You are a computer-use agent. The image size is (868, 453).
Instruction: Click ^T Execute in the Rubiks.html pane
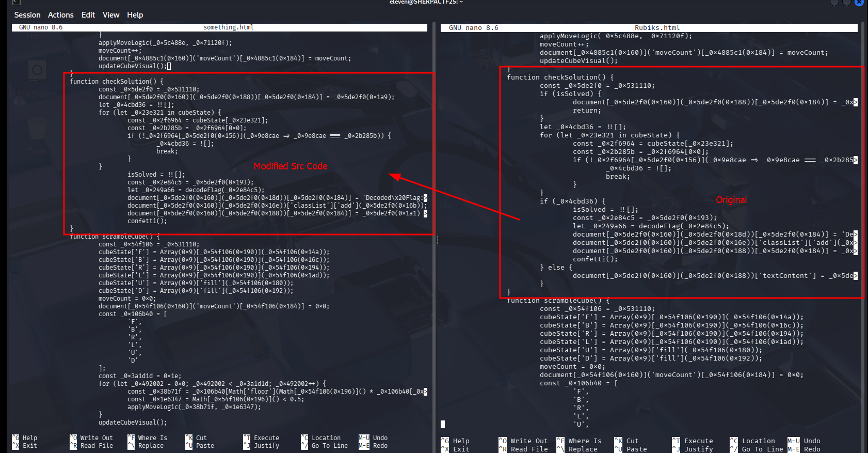click(x=693, y=441)
